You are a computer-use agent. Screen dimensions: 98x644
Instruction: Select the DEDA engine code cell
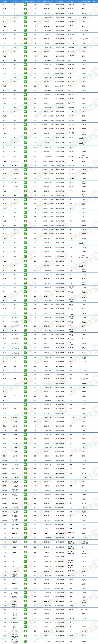[x=84, y=417]
